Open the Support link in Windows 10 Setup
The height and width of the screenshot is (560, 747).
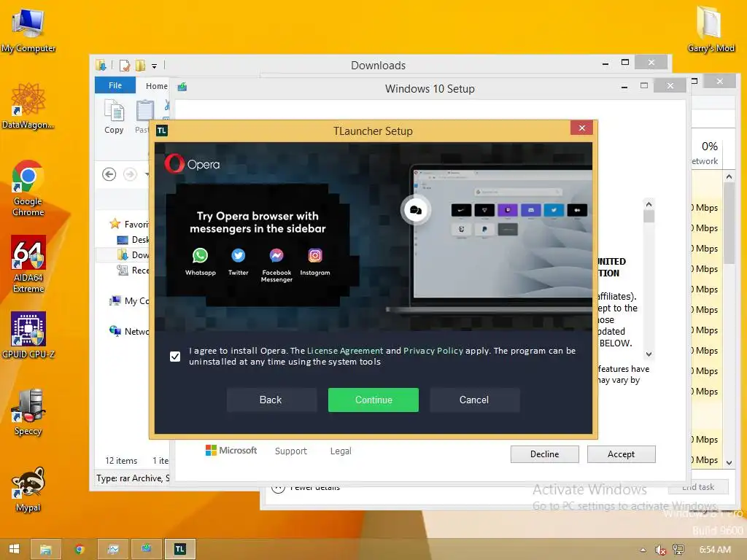[290, 451]
